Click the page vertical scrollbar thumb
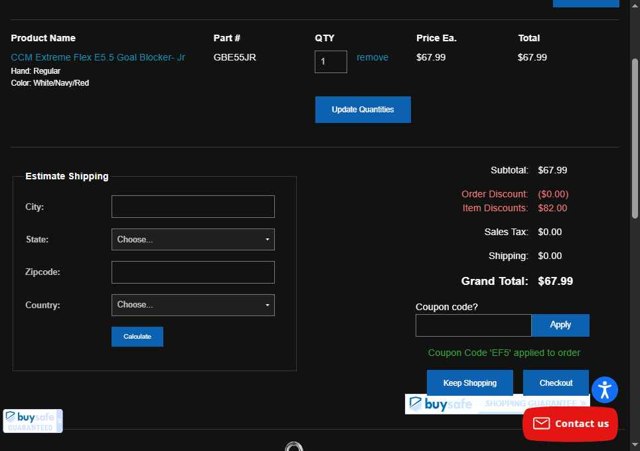Viewport: 640px width, 451px height. (635, 139)
